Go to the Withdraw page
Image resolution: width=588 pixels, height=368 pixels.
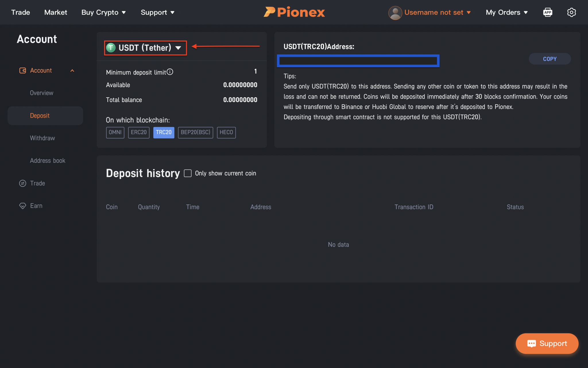tap(42, 138)
